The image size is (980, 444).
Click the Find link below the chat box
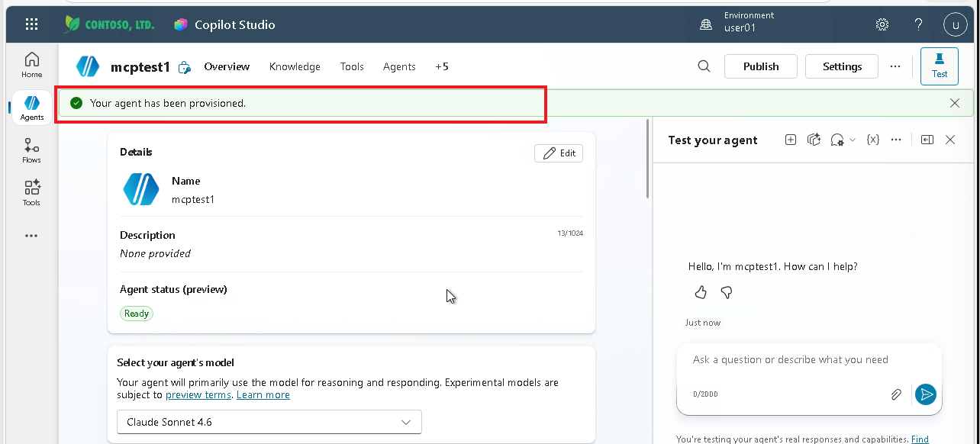(x=920, y=439)
